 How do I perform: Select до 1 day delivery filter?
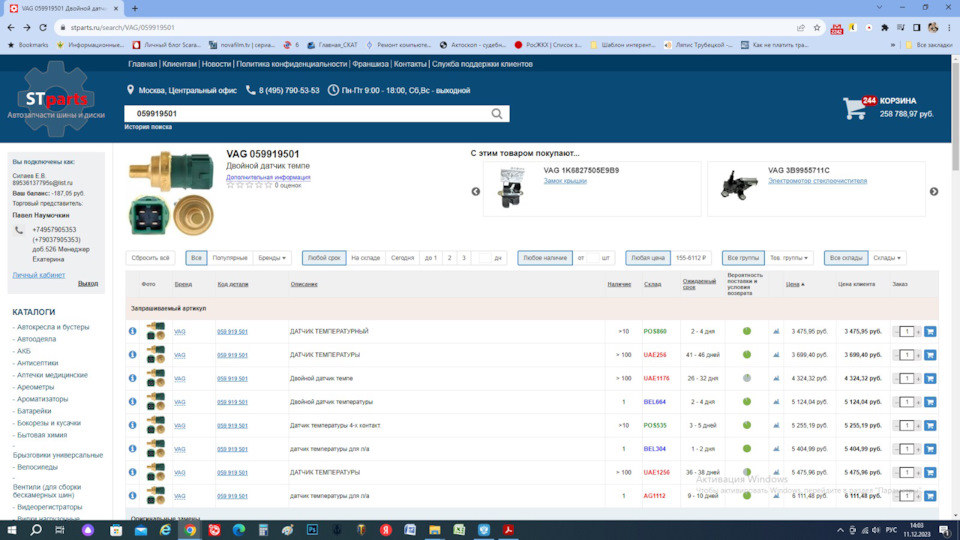431,258
